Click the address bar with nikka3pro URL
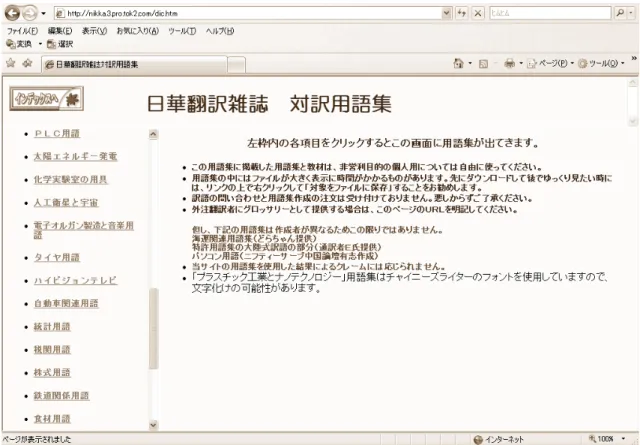 pos(248,13)
